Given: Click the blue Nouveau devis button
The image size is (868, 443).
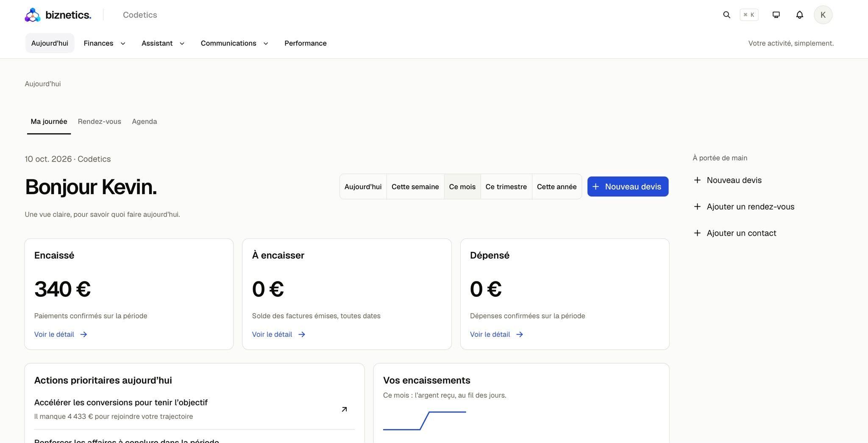Looking at the screenshot, I should (628, 187).
